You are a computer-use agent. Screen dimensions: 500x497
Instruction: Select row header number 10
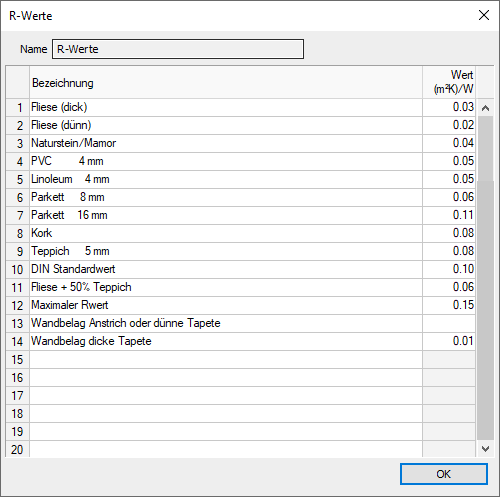click(x=18, y=269)
